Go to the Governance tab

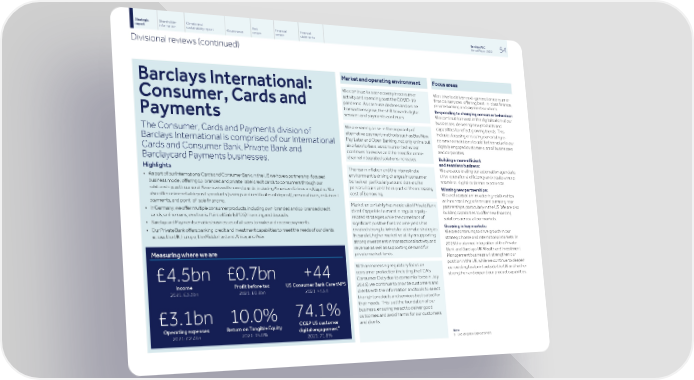tap(235, 31)
